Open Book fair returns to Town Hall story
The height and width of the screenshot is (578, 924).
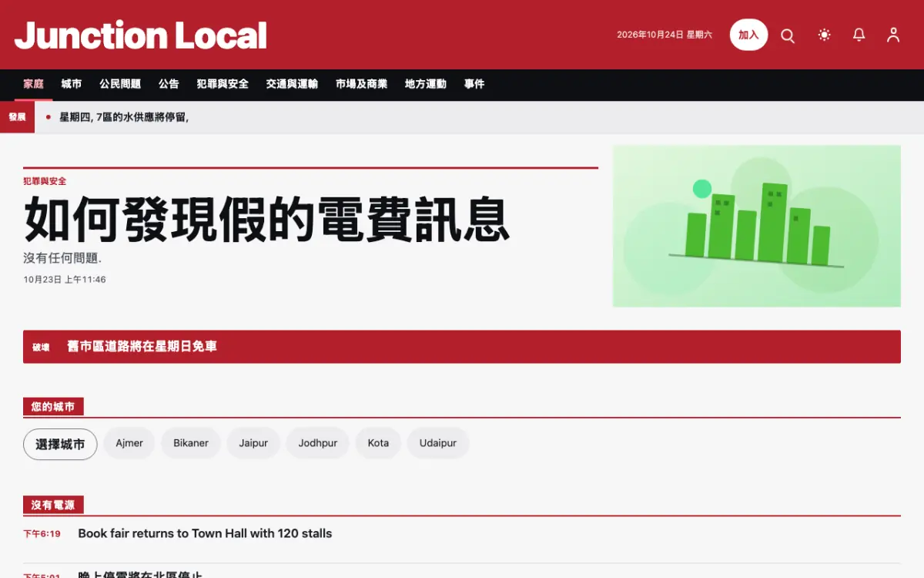(x=205, y=533)
